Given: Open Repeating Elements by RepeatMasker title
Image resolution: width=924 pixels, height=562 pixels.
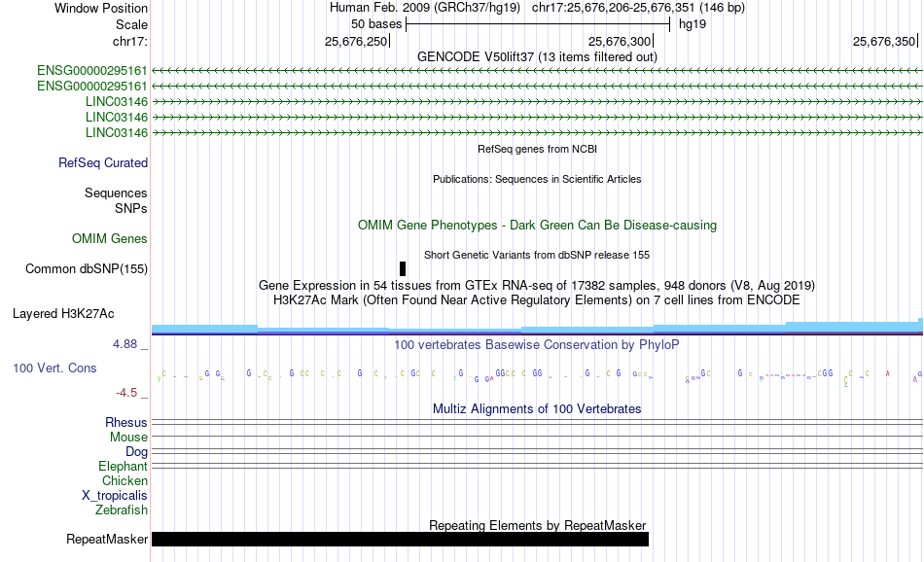Looking at the screenshot, I should 537,525.
